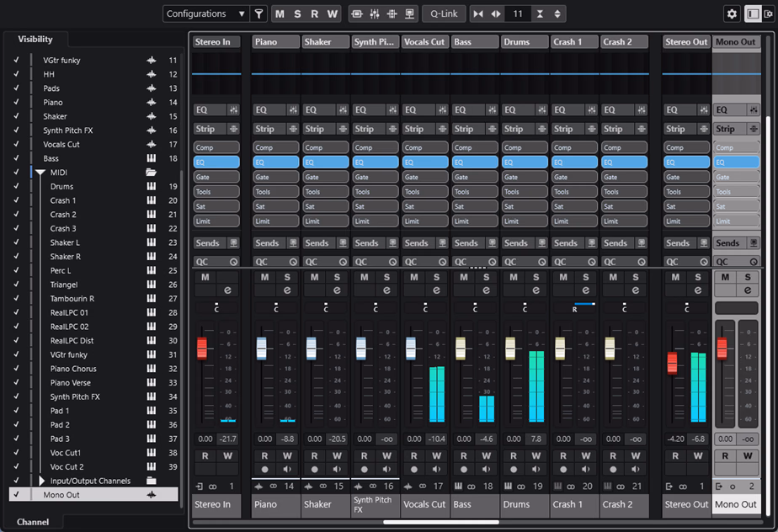Screen dimensions: 778x532
Task: Expand the Strip rack header on Drums
Action: 518,129
